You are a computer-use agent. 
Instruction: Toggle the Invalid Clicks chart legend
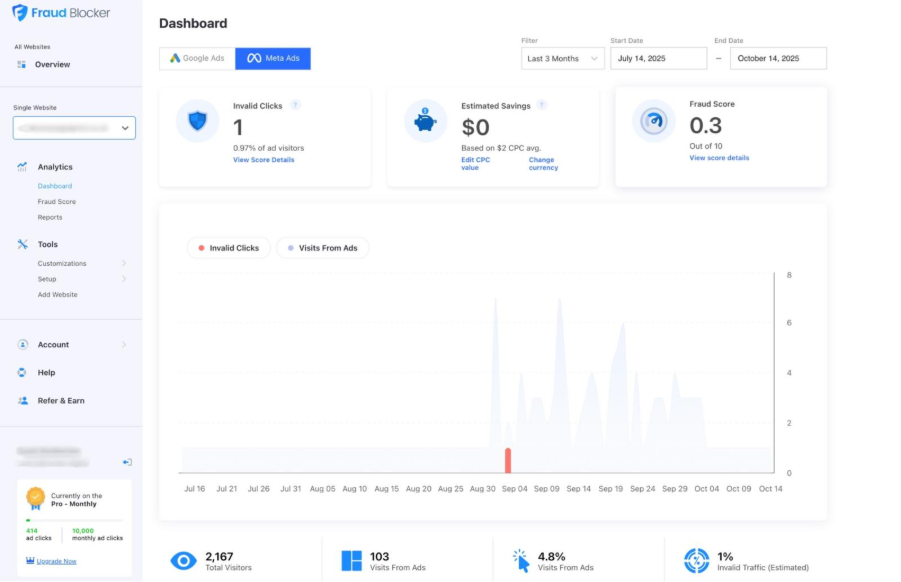pos(228,247)
